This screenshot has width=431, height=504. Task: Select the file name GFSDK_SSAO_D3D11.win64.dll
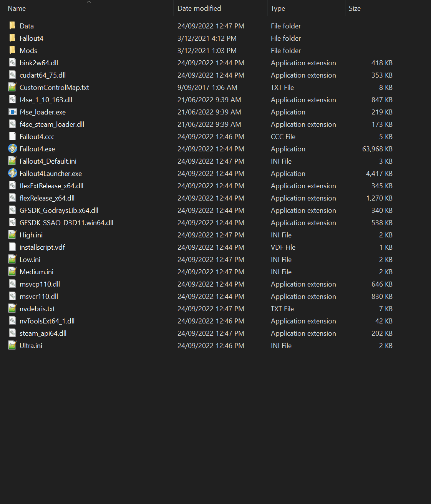tap(66, 223)
